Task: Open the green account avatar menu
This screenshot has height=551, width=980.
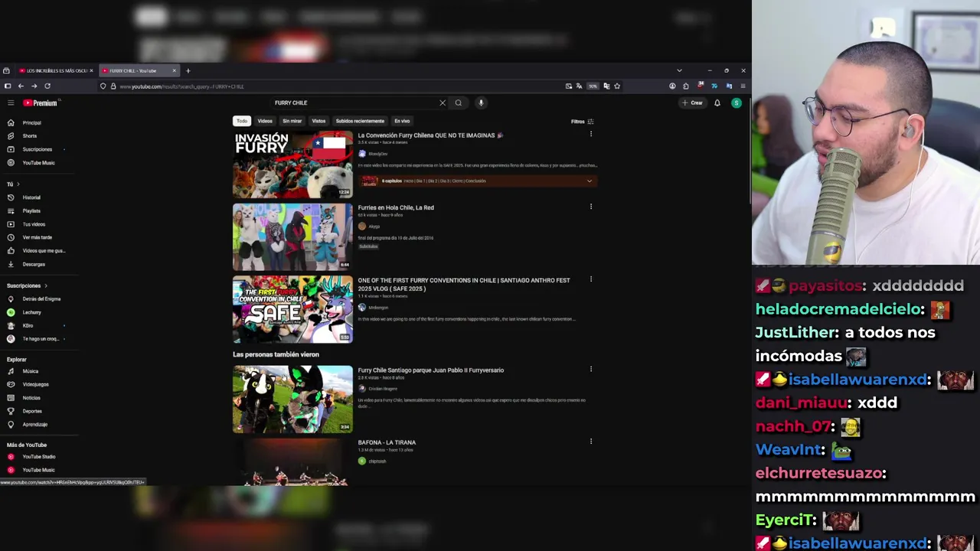Action: pyautogui.click(x=737, y=103)
